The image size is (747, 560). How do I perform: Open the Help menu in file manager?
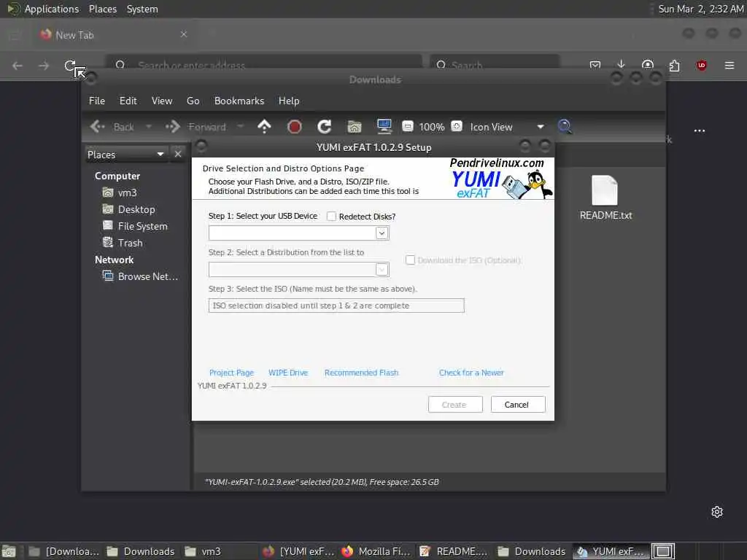point(289,101)
